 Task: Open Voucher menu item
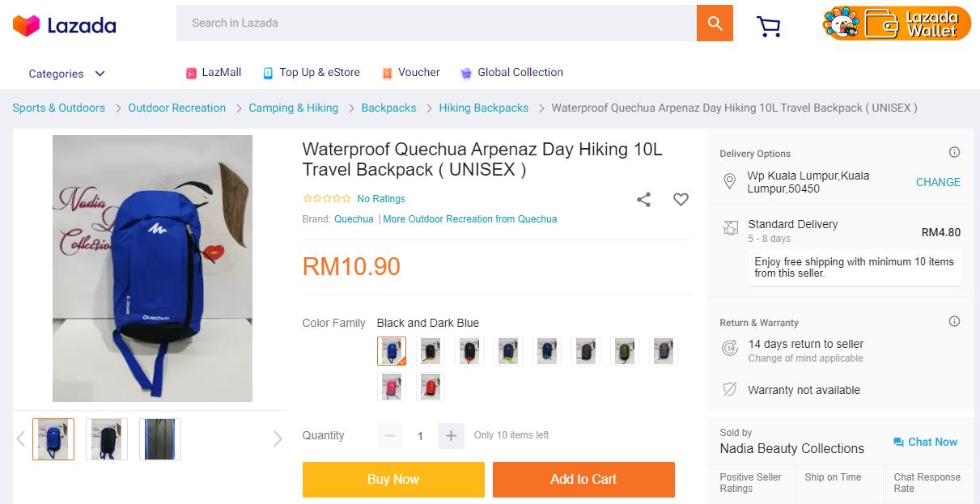pos(411,73)
